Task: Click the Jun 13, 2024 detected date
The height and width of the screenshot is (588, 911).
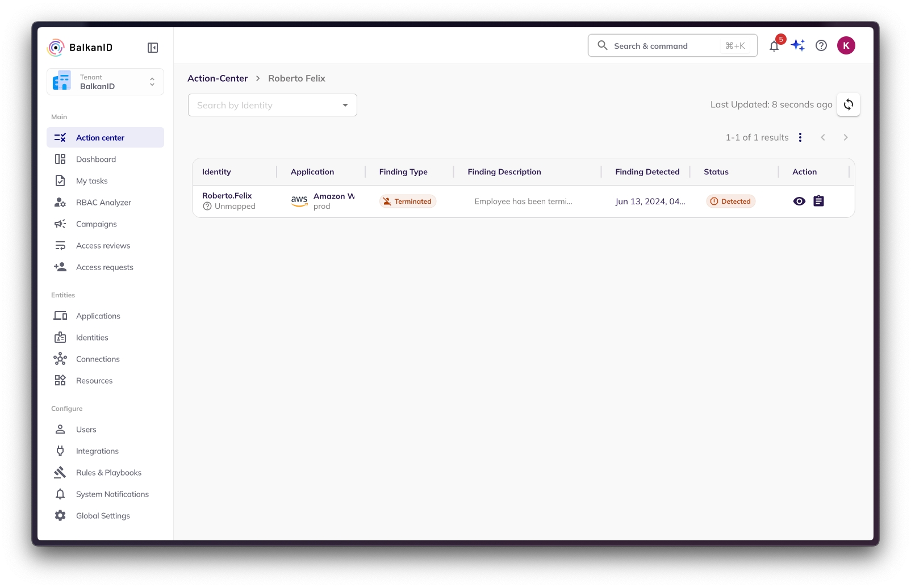Action: (x=650, y=201)
